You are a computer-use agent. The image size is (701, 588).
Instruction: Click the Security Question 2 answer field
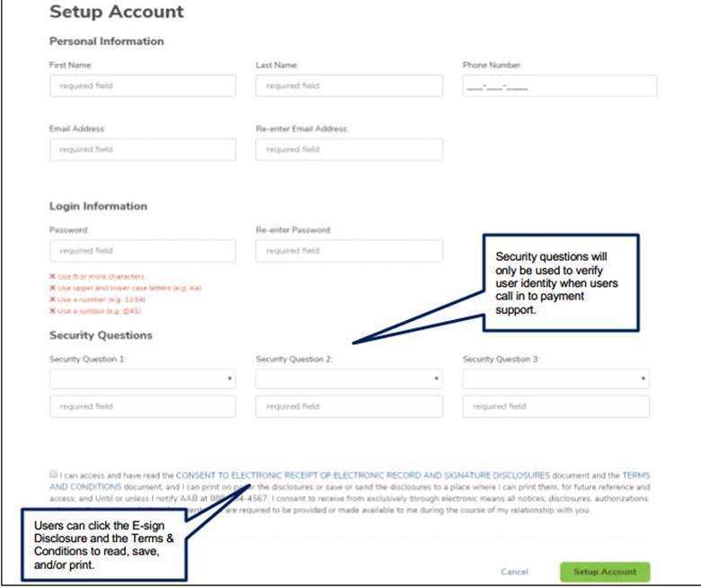(x=350, y=406)
